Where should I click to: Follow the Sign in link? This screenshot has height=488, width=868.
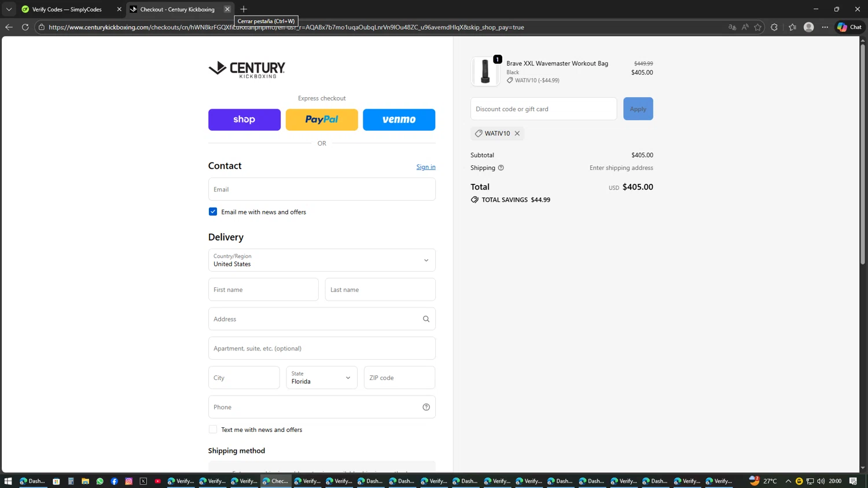426,167
